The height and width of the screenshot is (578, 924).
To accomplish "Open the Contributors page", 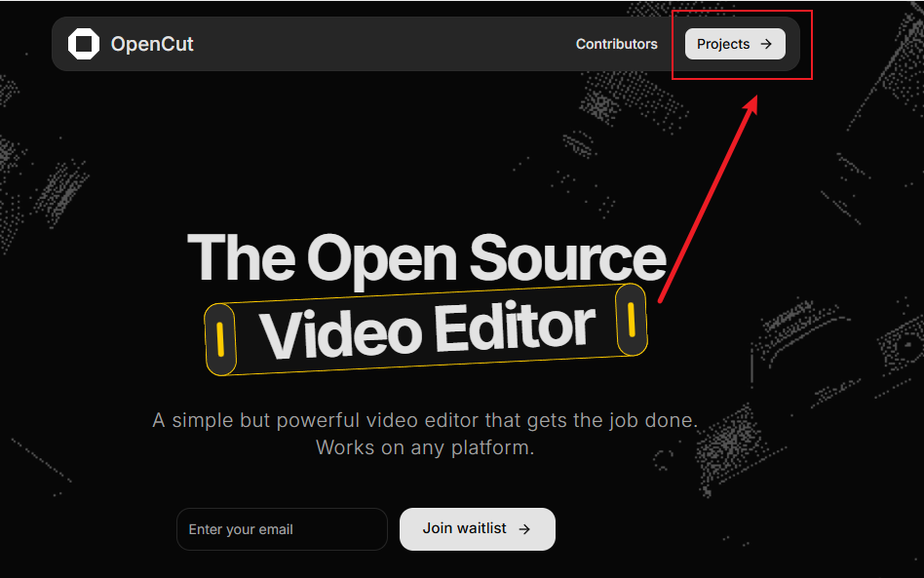I will pyautogui.click(x=616, y=44).
